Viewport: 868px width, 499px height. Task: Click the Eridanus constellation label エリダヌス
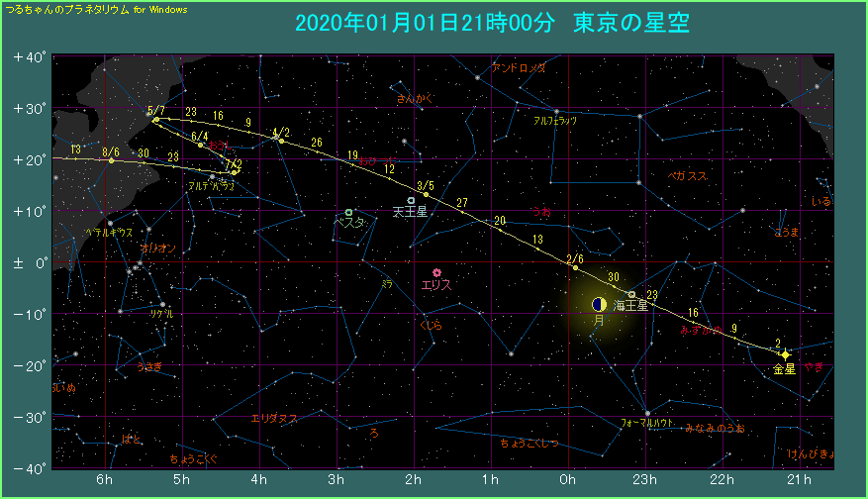click(x=274, y=418)
